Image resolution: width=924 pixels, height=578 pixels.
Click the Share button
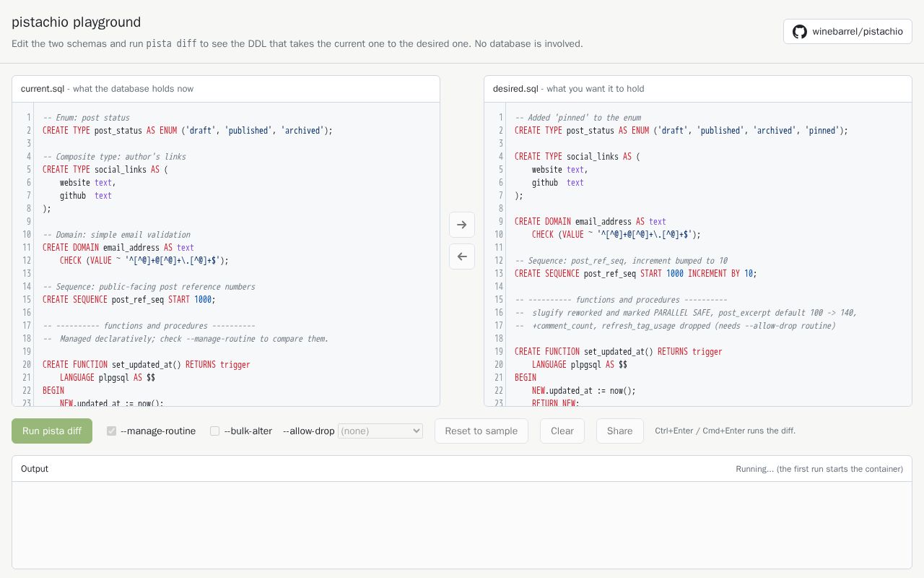tap(619, 431)
